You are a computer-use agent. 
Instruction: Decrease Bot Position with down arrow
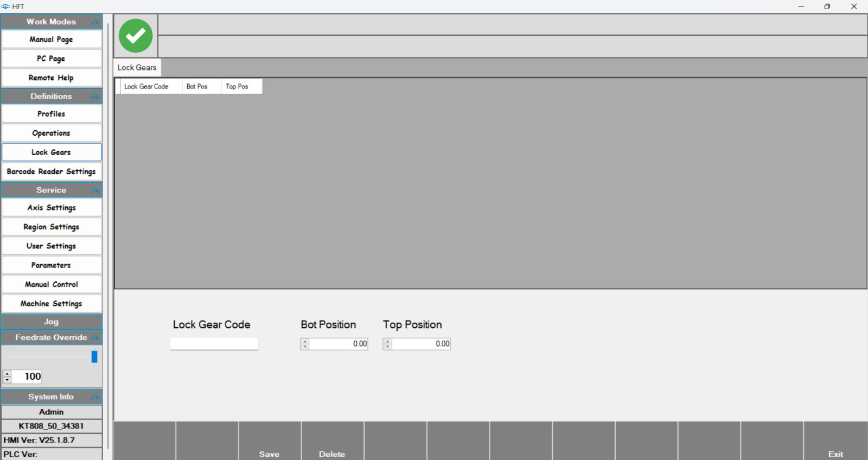click(x=305, y=347)
